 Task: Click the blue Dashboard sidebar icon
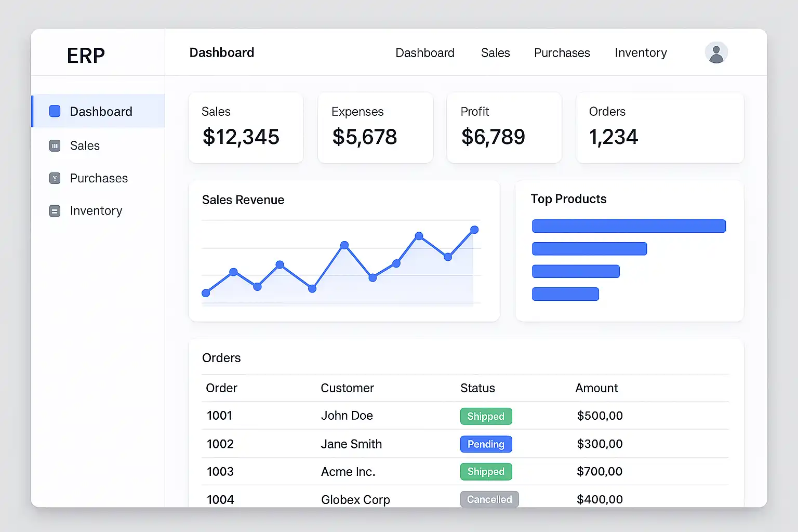(55, 111)
